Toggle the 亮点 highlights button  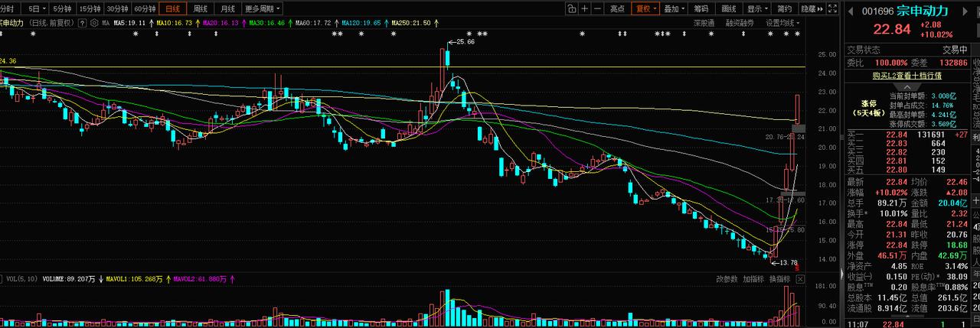[617, 9]
